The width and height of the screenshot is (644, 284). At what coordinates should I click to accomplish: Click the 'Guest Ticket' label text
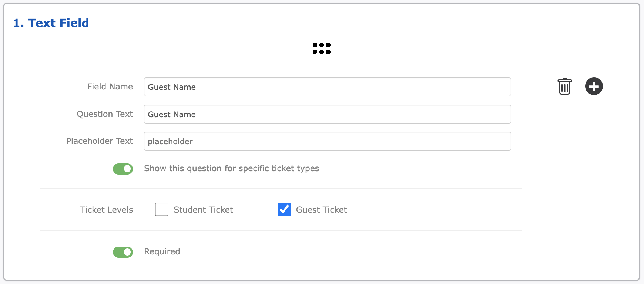[x=321, y=210]
